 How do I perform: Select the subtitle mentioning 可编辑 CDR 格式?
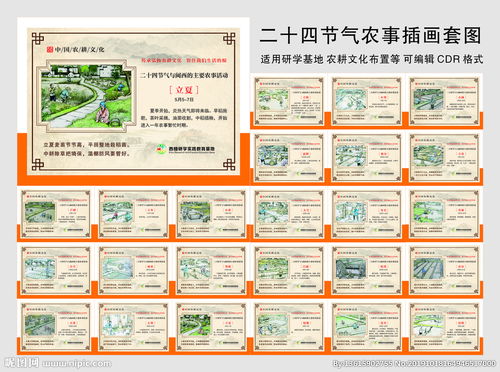pos(372,59)
